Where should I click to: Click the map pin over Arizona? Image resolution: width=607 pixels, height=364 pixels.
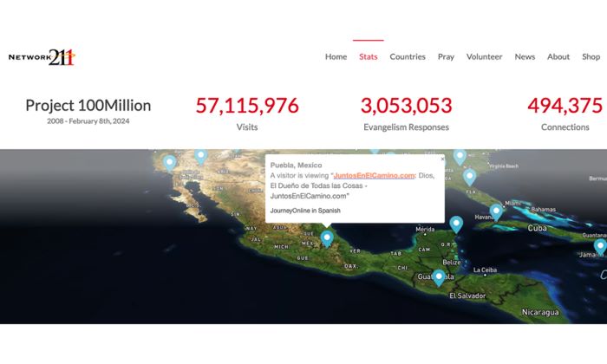pyautogui.click(x=201, y=157)
